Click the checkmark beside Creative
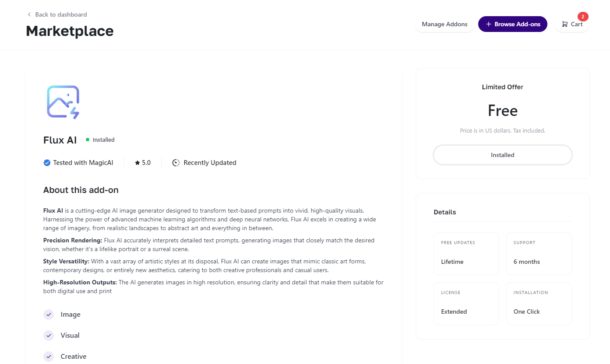 coord(49,356)
